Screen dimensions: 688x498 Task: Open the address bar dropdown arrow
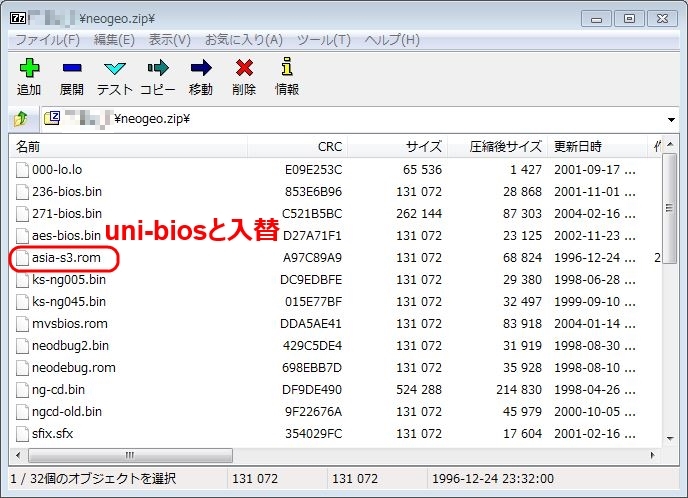pos(671,119)
